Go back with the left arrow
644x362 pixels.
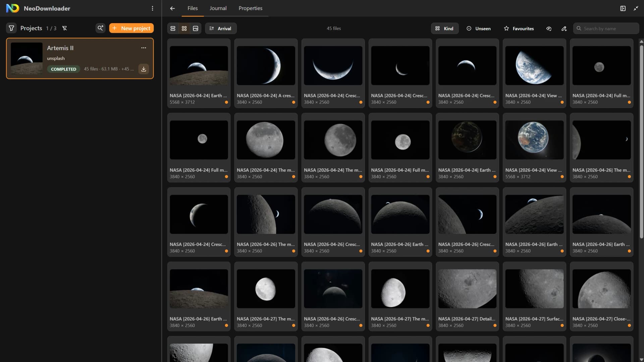172,8
